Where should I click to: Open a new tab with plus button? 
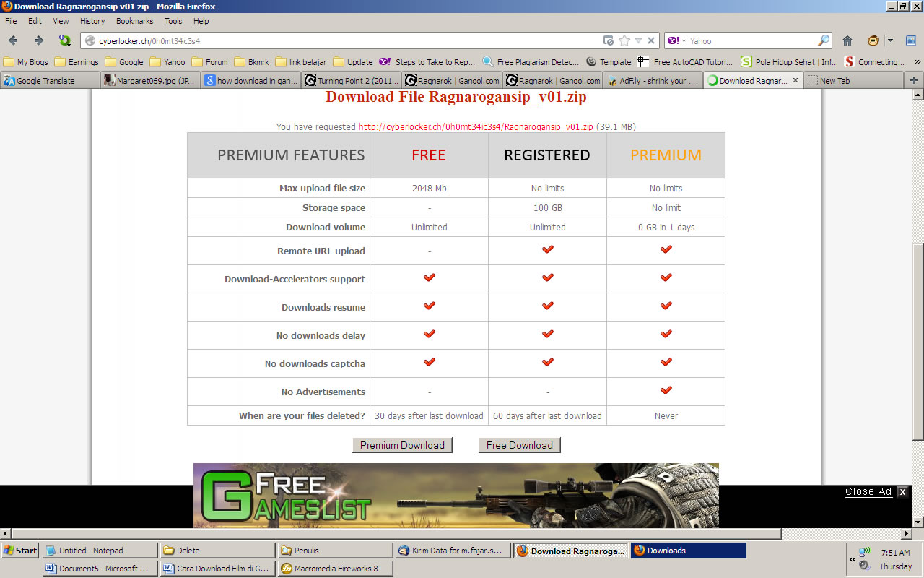pyautogui.click(x=914, y=80)
